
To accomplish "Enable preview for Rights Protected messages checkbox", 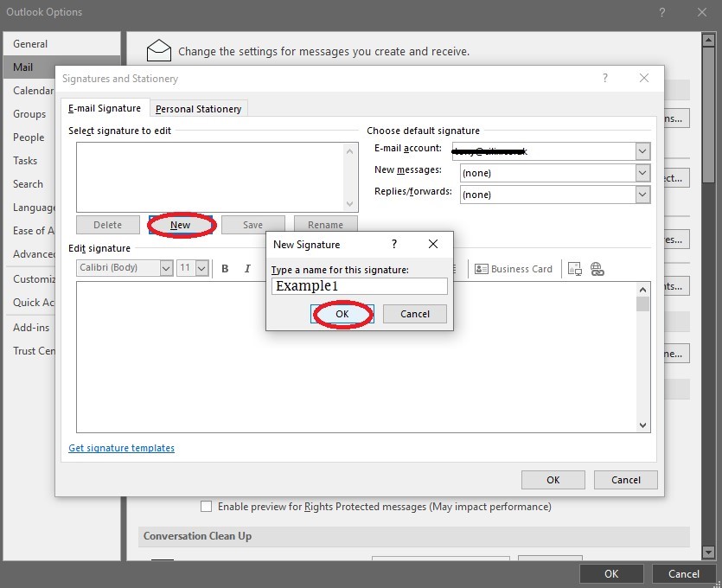I will 207,507.
